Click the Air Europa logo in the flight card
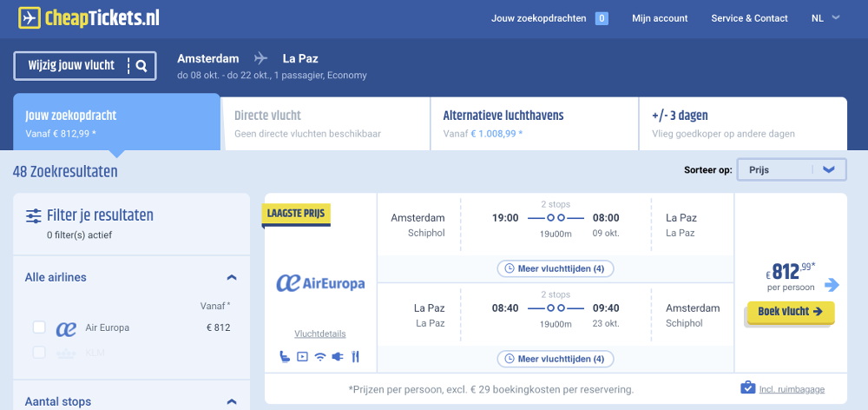This screenshot has width=868, height=410. click(320, 283)
